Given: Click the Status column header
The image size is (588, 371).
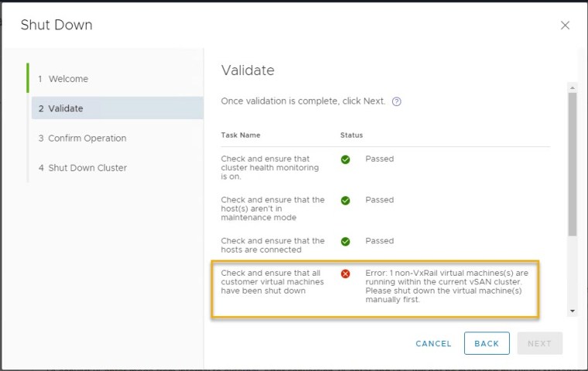Looking at the screenshot, I should point(351,135).
